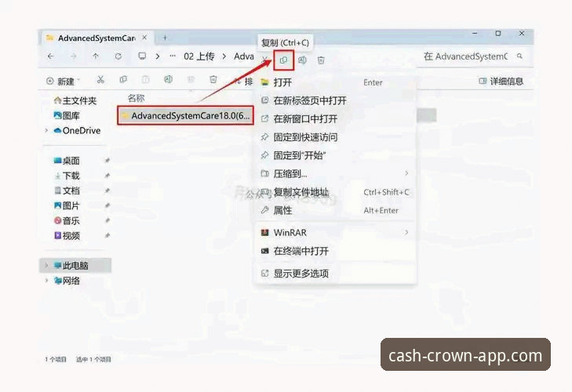The height and width of the screenshot is (392, 572).
Task: Open 桌面 in sidebar
Action: pos(67,161)
